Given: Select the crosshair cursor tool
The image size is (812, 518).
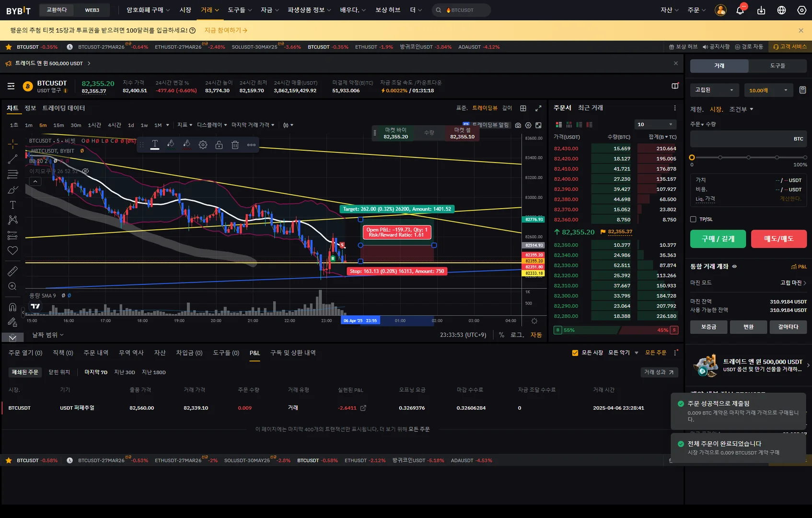Looking at the screenshot, I should click(x=13, y=143).
